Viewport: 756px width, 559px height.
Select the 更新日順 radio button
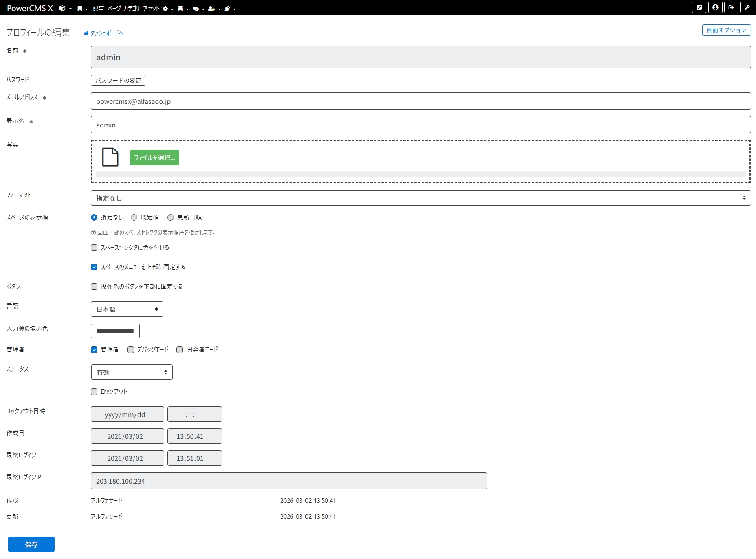coord(171,217)
